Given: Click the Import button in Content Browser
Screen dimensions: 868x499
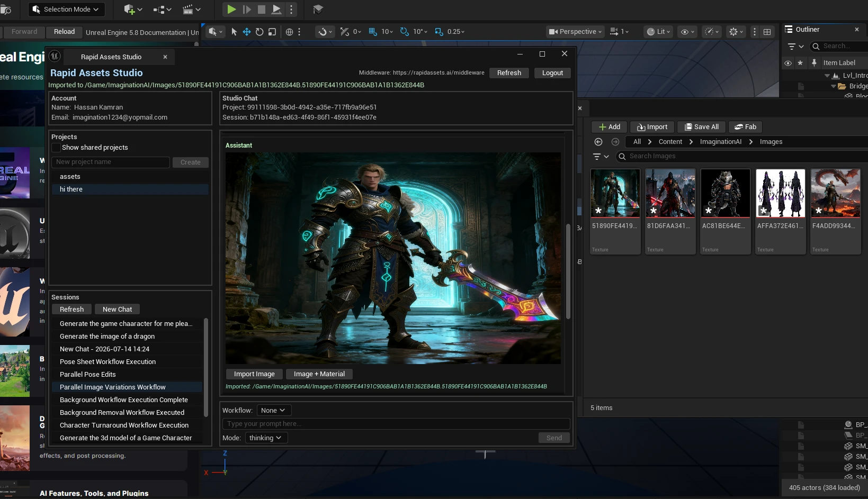Looking at the screenshot, I should click(652, 127).
